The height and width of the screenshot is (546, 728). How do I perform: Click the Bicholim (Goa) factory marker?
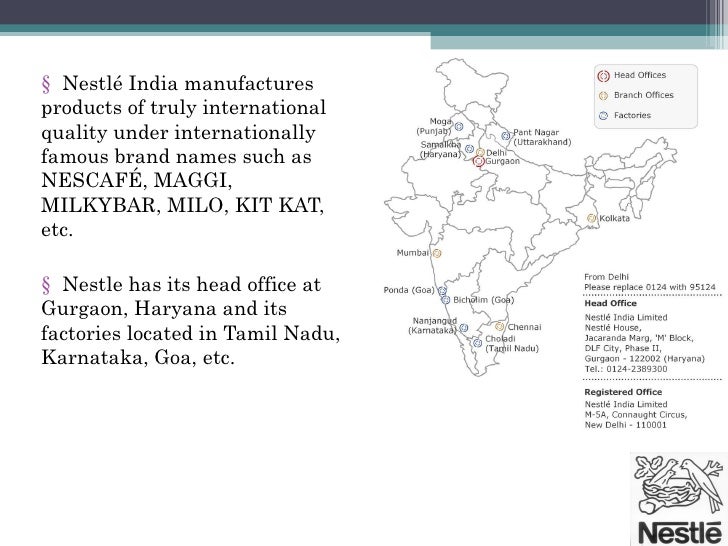(x=446, y=300)
